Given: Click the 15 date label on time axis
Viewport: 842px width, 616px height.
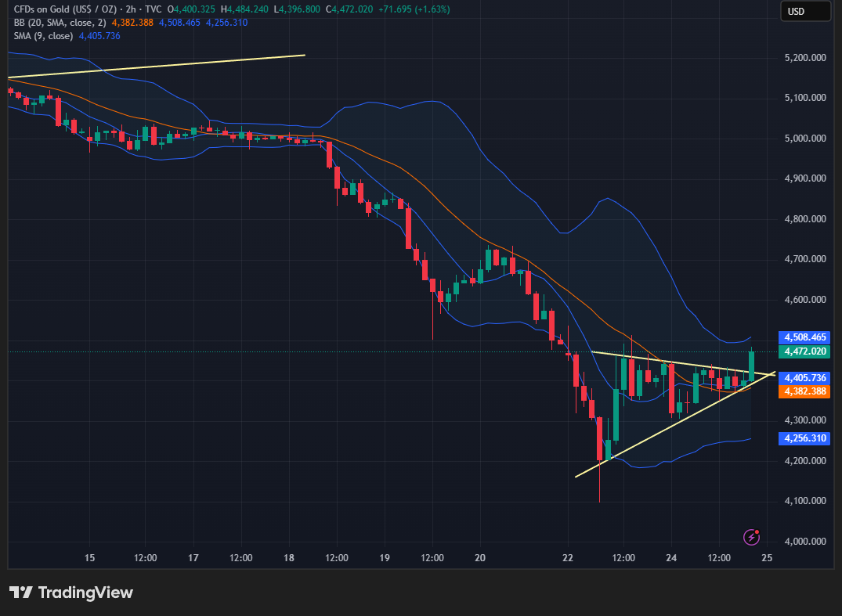Looking at the screenshot, I should (90, 558).
